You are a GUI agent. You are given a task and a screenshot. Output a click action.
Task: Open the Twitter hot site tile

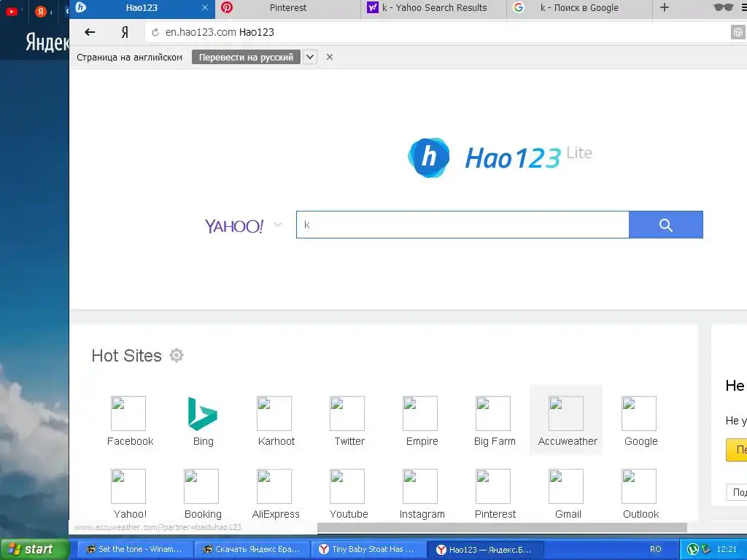[x=349, y=421]
